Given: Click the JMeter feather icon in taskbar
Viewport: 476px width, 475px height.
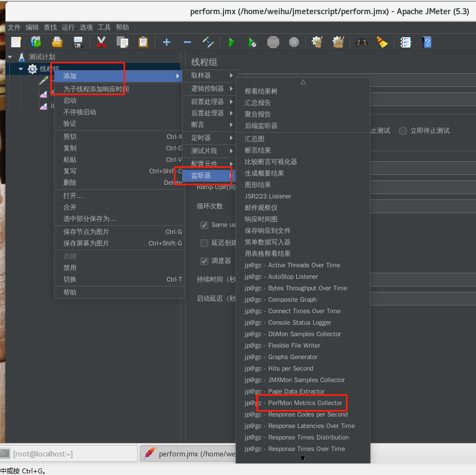Looking at the screenshot, I should (150, 454).
